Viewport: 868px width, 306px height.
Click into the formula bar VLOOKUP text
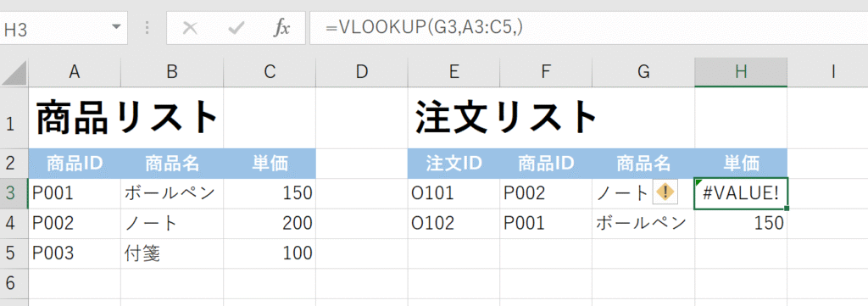424,28
